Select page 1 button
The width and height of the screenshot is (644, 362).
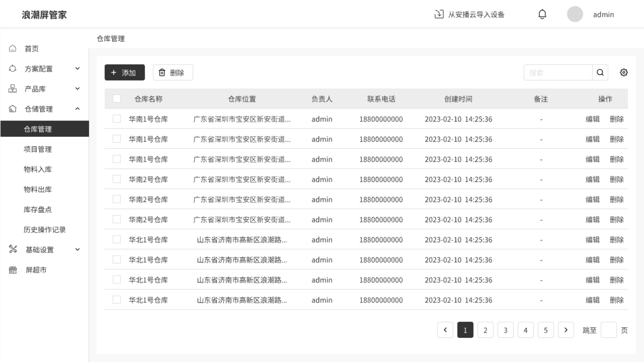click(x=465, y=330)
